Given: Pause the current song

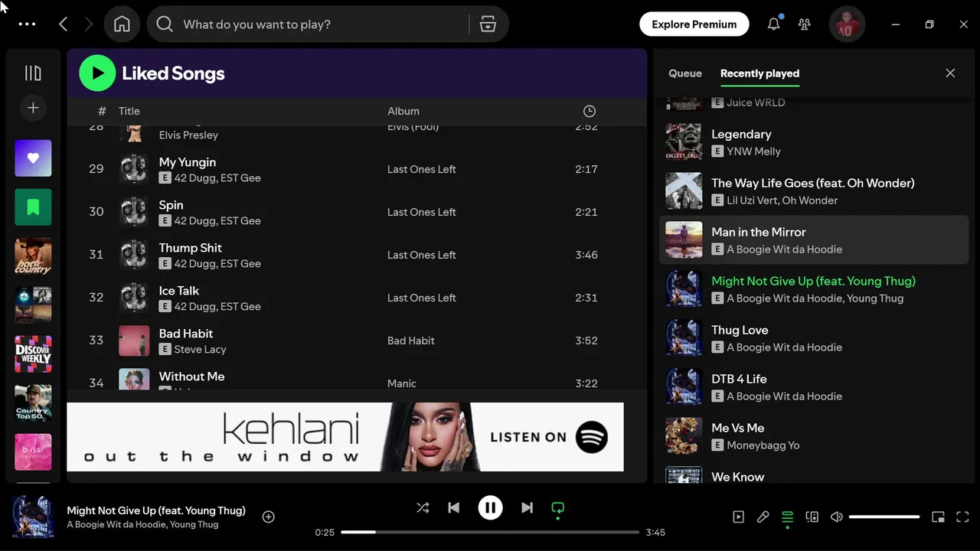Looking at the screenshot, I should [x=490, y=507].
